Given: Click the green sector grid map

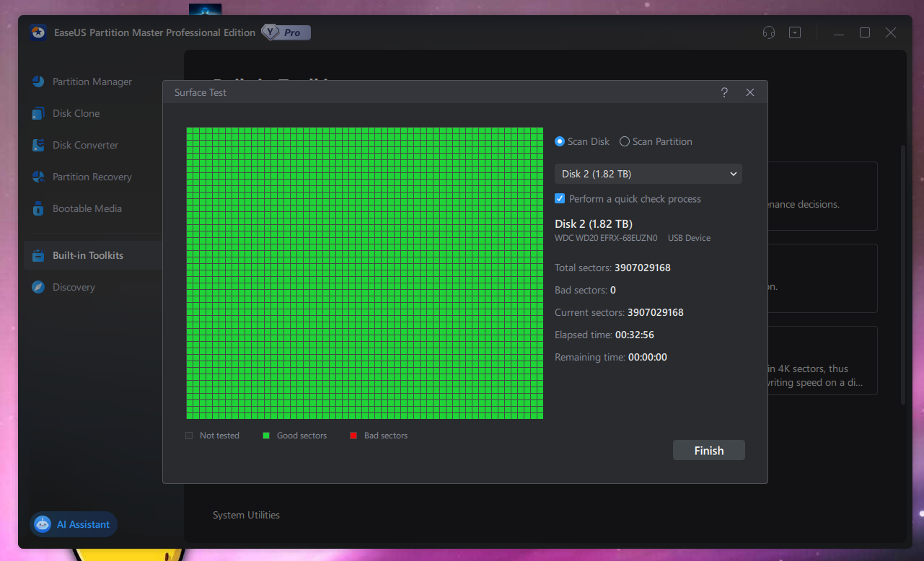Looking at the screenshot, I should coord(365,273).
